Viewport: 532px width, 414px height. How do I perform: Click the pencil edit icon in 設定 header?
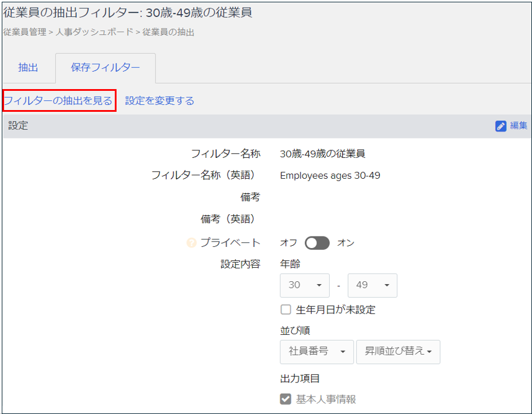point(501,126)
